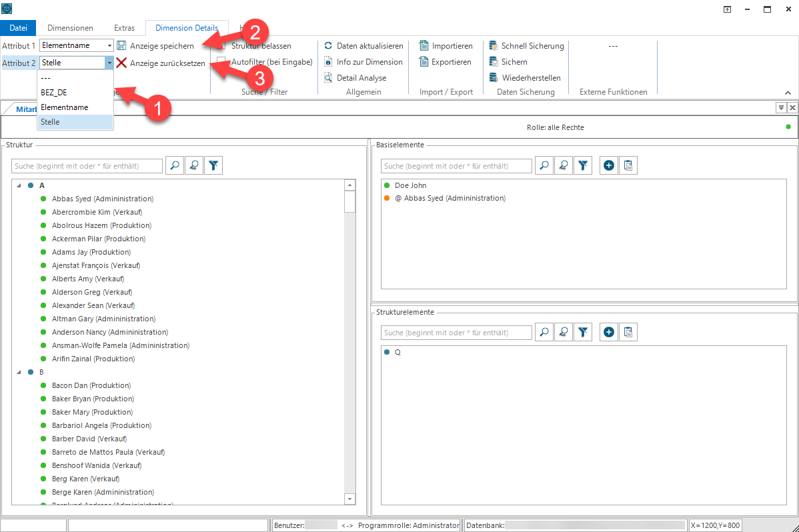
Task: Click the filter funnel icon in Struktur
Action: pyautogui.click(x=213, y=165)
